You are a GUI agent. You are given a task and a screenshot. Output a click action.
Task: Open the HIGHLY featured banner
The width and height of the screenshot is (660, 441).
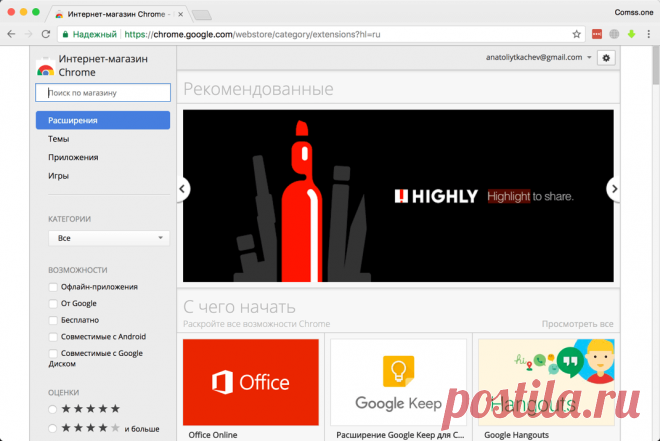[398, 196]
